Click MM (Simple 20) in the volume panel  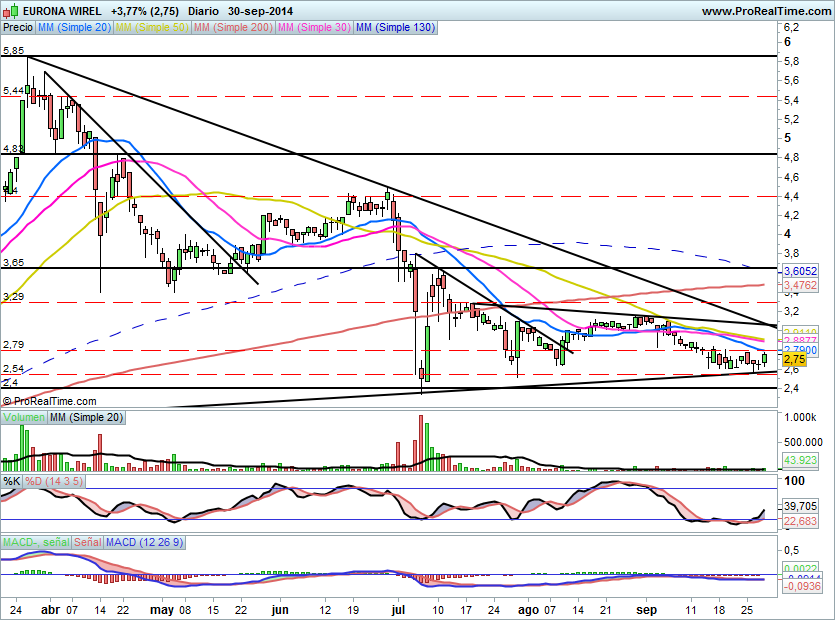coord(81,416)
